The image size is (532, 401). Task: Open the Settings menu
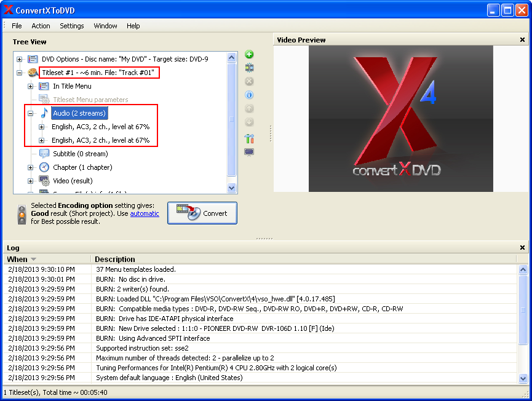[x=71, y=26]
